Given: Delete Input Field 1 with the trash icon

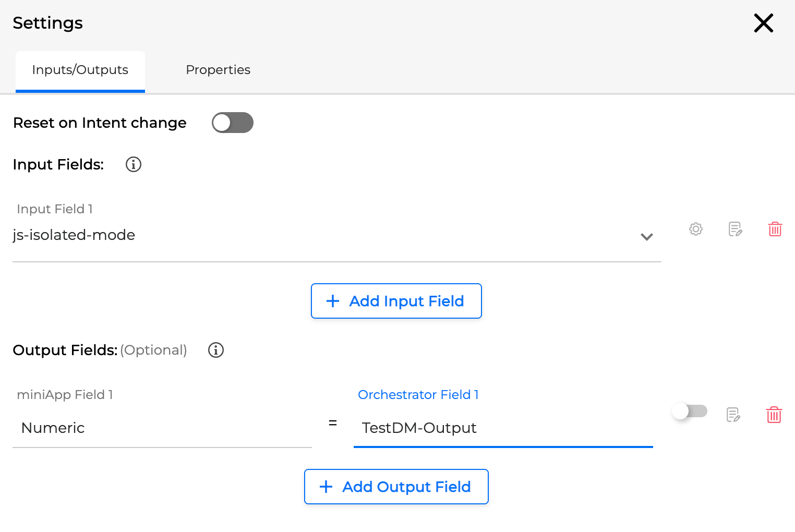Looking at the screenshot, I should [x=775, y=229].
